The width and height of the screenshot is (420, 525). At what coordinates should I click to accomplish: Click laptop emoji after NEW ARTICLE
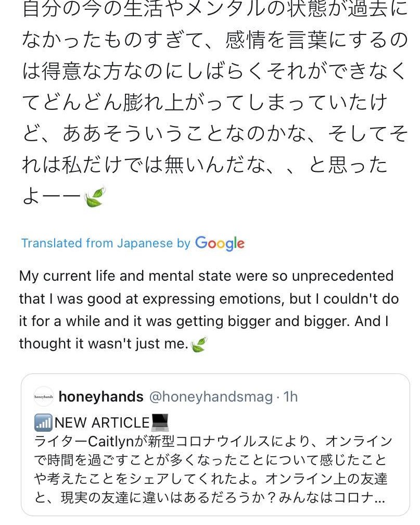(160, 422)
